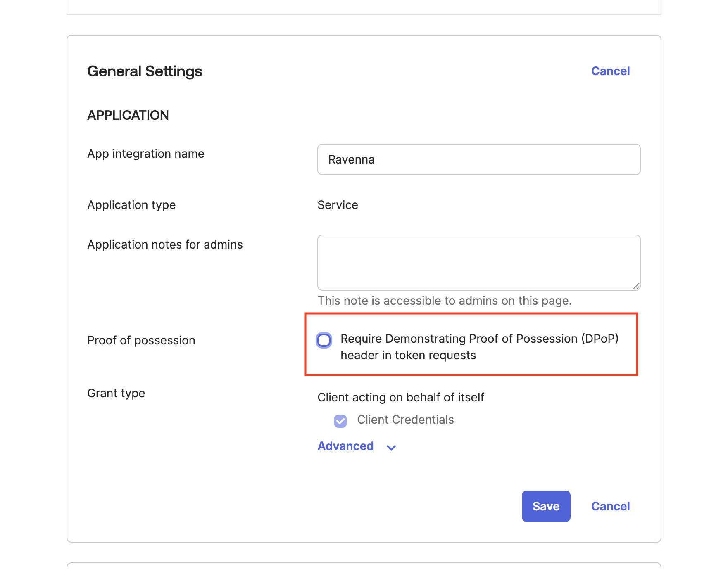
Task: Click the App integration name field label
Action: [146, 154]
